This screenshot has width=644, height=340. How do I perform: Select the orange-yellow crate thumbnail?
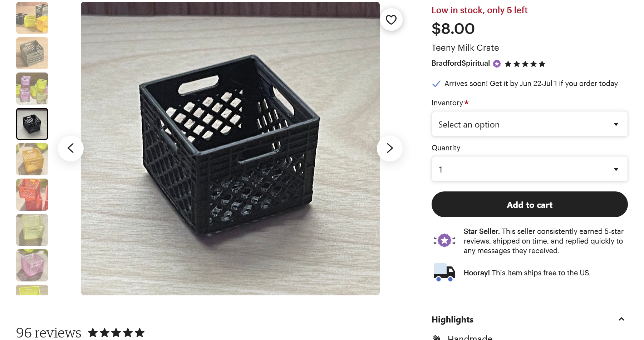click(x=32, y=159)
